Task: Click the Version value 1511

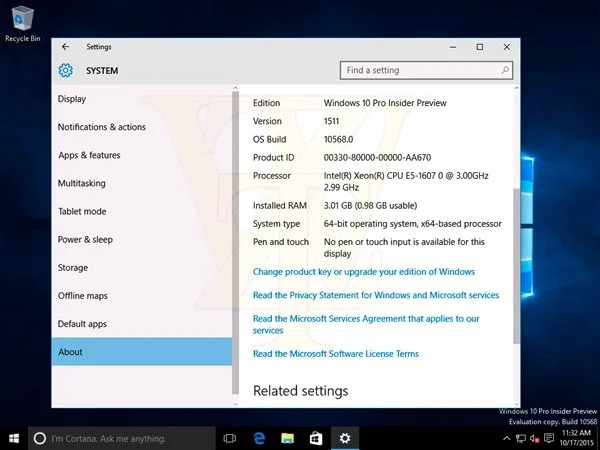Action: click(x=331, y=121)
